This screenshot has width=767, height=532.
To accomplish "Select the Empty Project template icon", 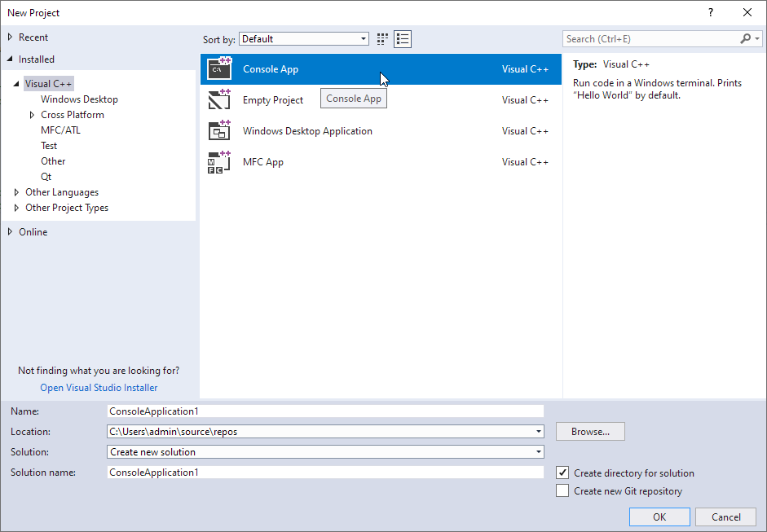I will click(219, 99).
